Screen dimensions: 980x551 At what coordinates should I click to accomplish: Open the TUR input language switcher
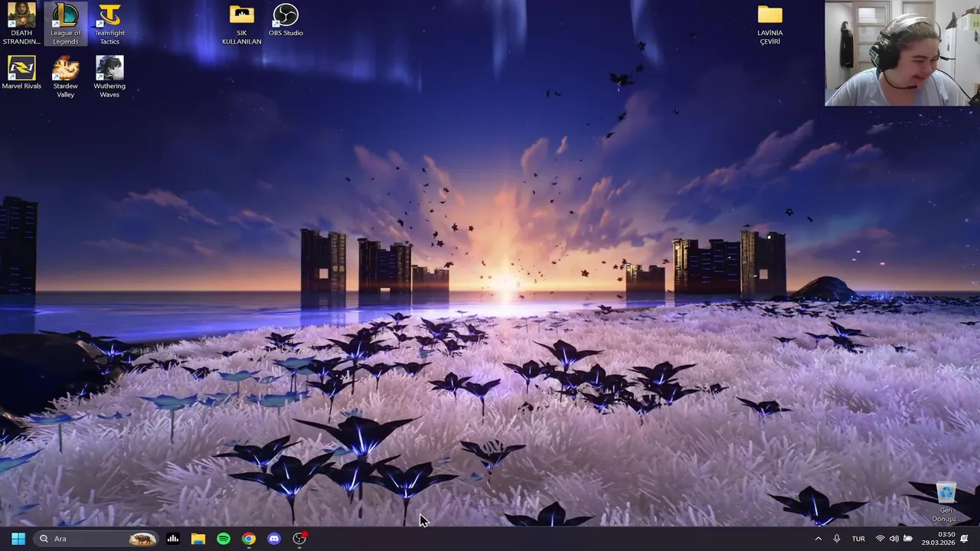tap(858, 539)
